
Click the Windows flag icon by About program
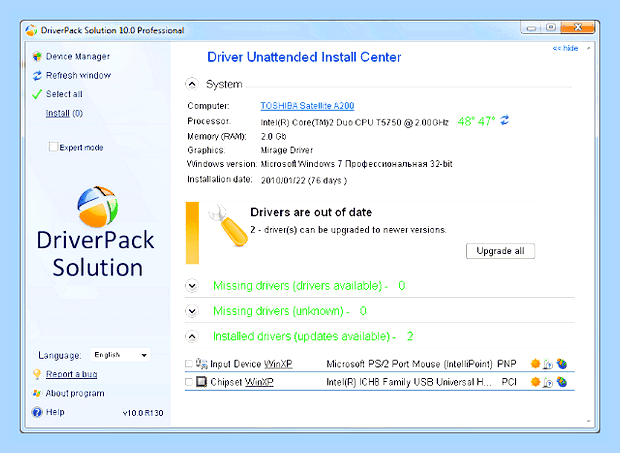click(x=37, y=393)
